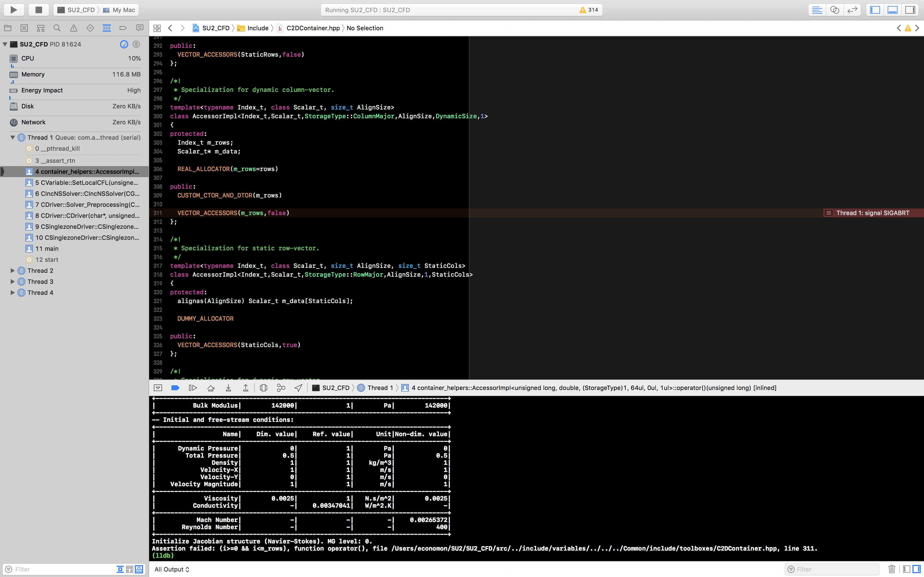Image resolution: width=924 pixels, height=577 pixels.
Task: Collapse Thread 1 disclosure triangle
Action: [13, 138]
